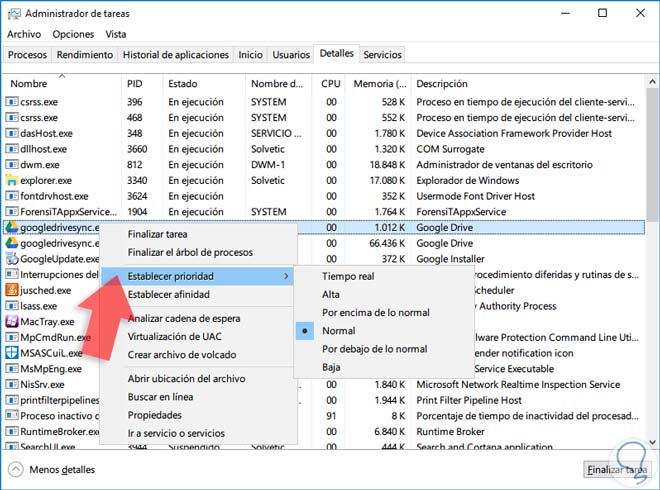Expand the Establecer prioridad submenu arrow
Viewport: 660px width, 490px height.
286,276
